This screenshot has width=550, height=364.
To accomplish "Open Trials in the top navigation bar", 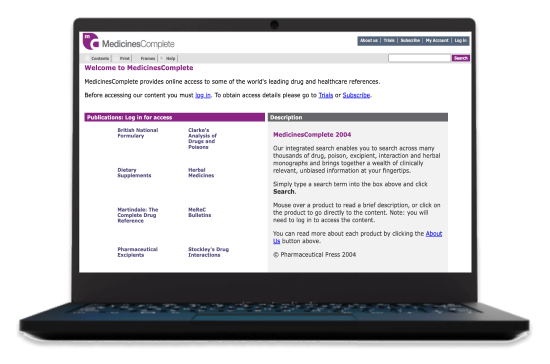I will pyautogui.click(x=389, y=41).
